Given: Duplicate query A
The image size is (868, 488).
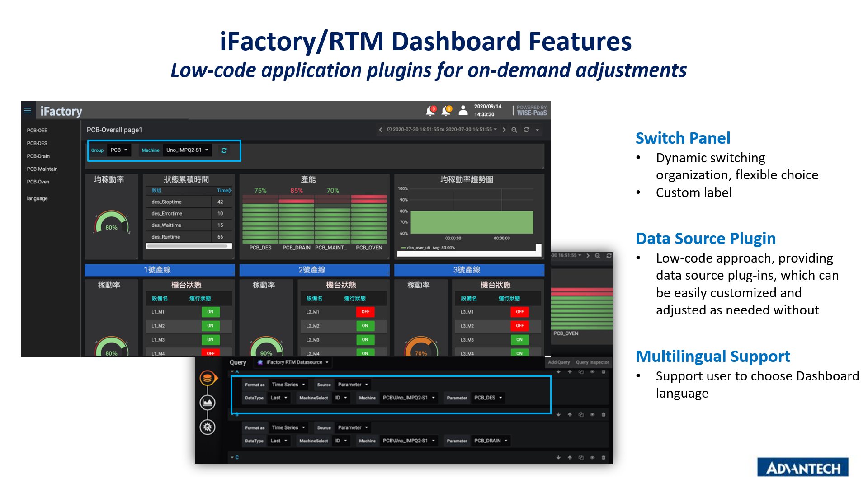Looking at the screenshot, I should tap(581, 372).
